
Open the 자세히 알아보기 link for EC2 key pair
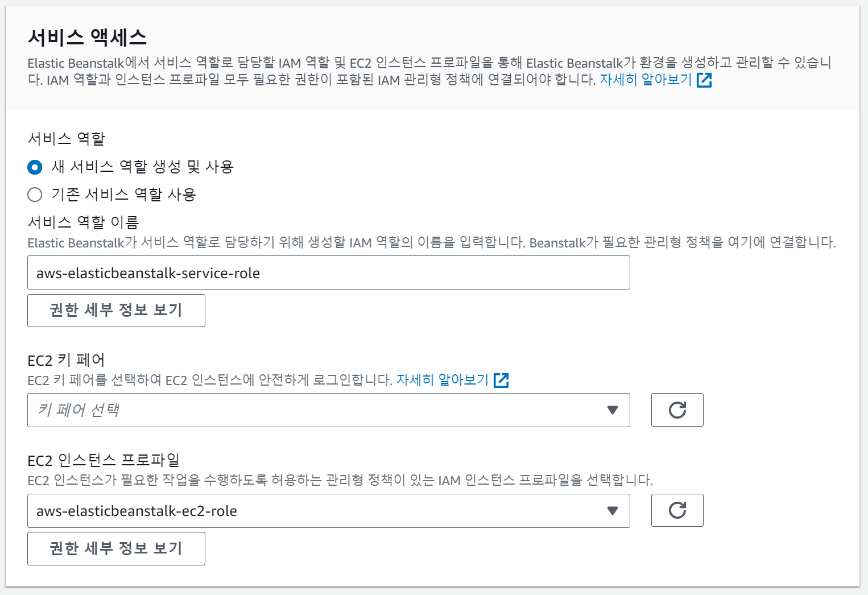point(443,379)
